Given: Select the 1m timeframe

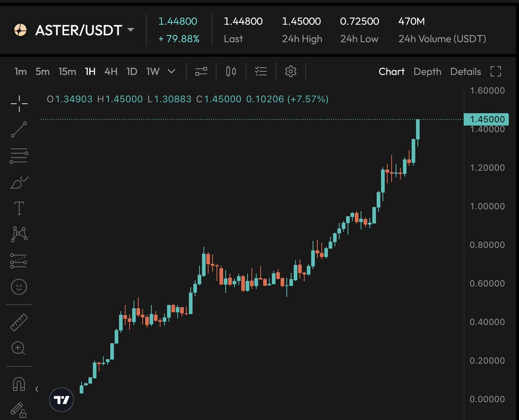Looking at the screenshot, I should [x=20, y=71].
